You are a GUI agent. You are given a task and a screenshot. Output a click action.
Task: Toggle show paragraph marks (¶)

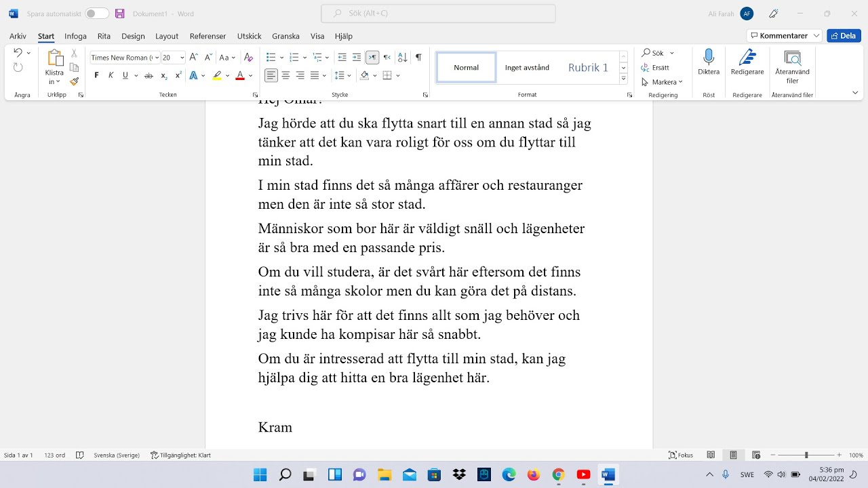[418, 58]
